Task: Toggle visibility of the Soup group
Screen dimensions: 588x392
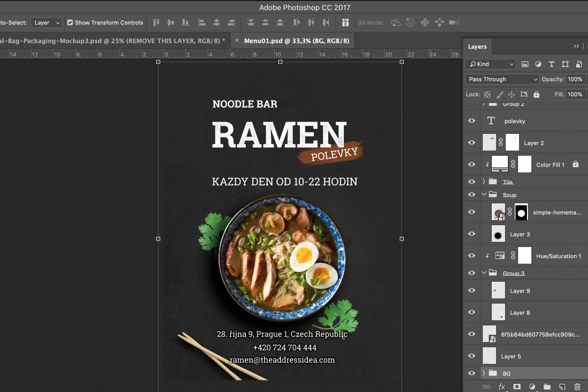Action: 471,195
